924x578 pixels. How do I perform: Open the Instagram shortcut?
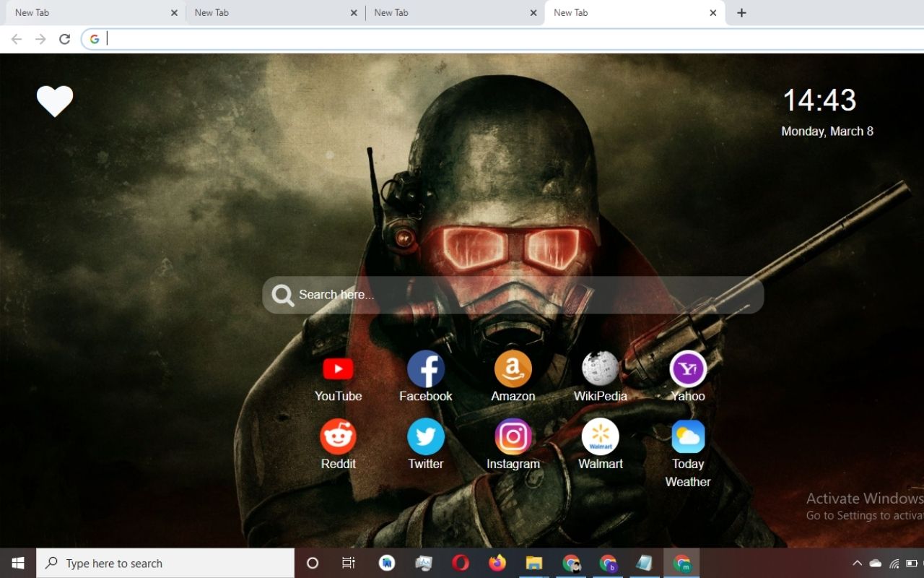point(513,436)
